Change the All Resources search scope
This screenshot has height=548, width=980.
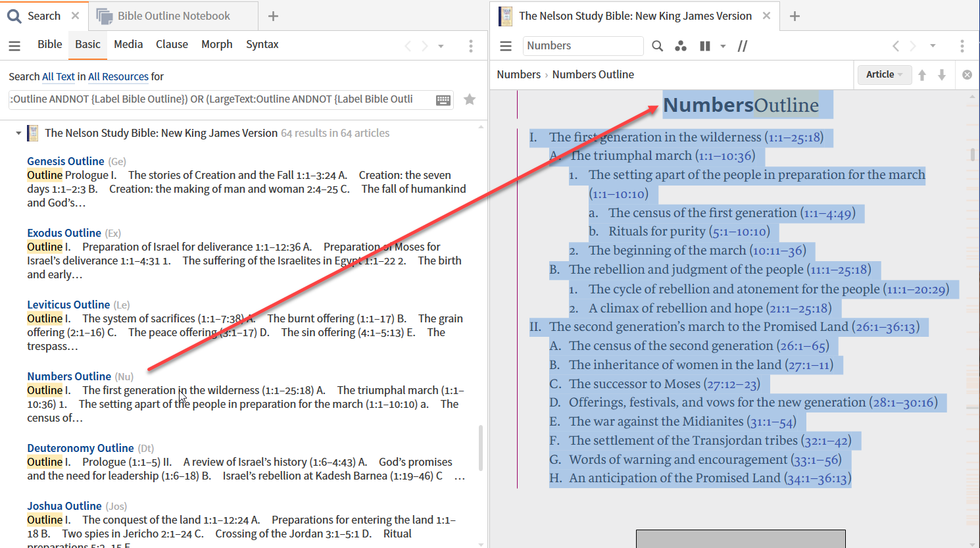coord(118,76)
